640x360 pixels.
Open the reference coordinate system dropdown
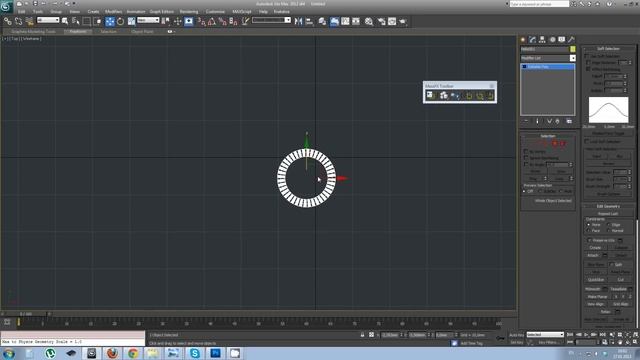(x=148, y=20)
